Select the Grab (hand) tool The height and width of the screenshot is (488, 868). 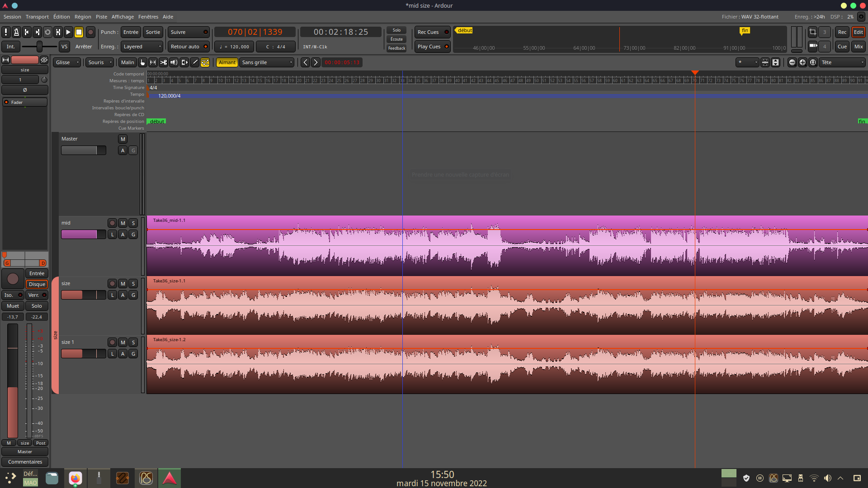tap(142, 62)
